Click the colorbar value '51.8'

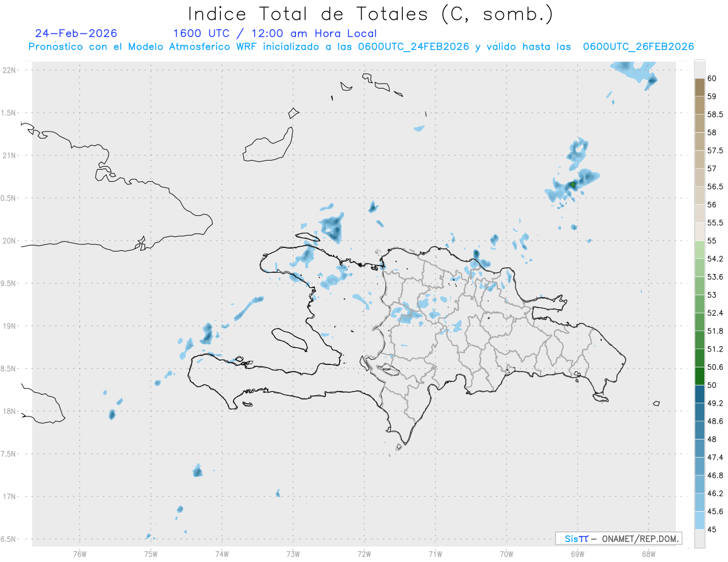point(715,331)
